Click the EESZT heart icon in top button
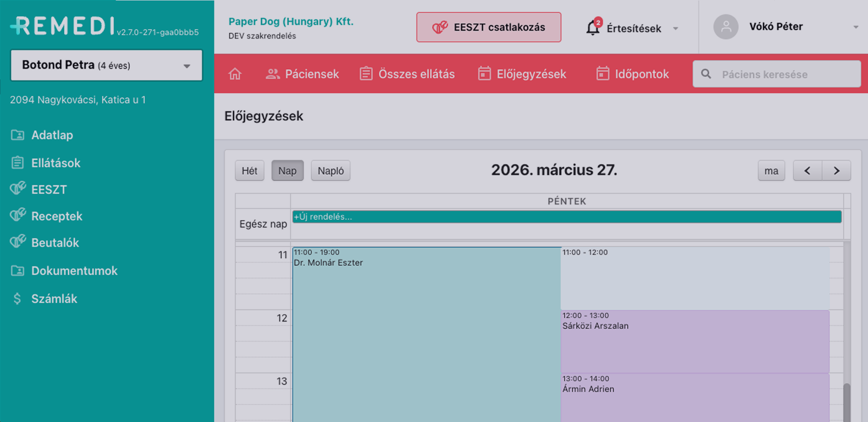 pyautogui.click(x=439, y=27)
